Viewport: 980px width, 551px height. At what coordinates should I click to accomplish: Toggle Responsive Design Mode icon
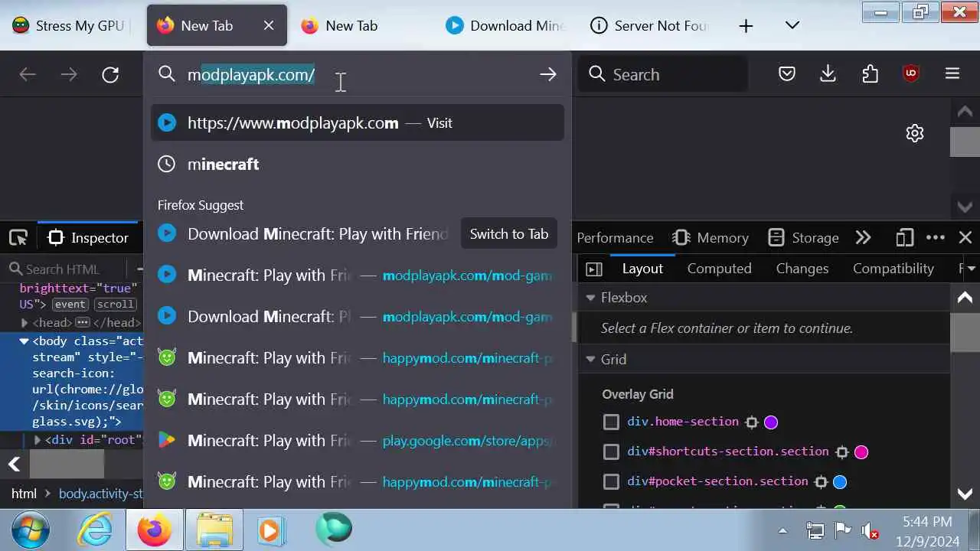pos(904,238)
